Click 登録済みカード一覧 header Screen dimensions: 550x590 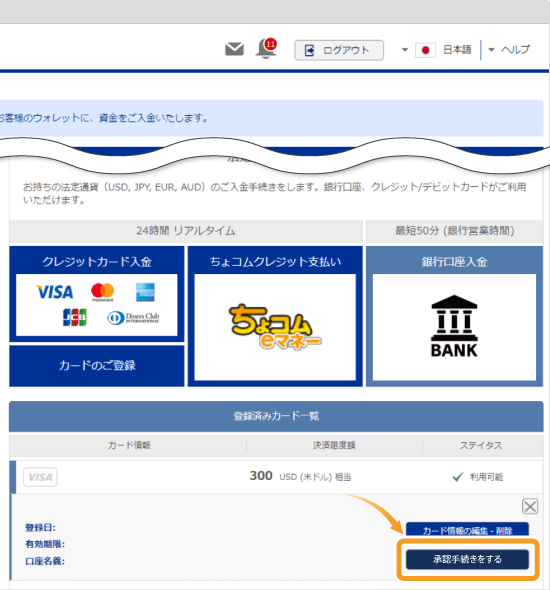276,416
